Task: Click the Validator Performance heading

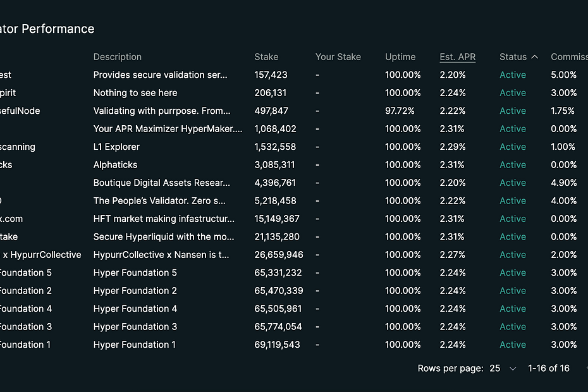Action: pyautogui.click(x=47, y=29)
